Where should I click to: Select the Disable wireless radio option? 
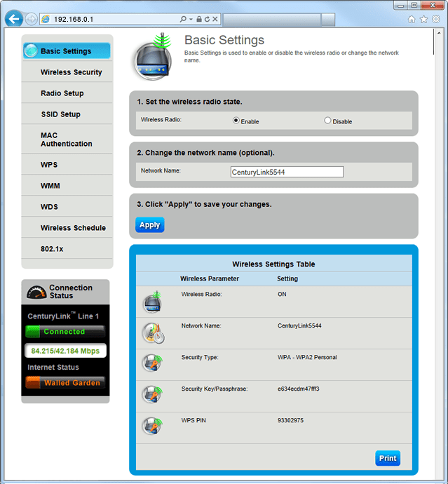pyautogui.click(x=327, y=121)
